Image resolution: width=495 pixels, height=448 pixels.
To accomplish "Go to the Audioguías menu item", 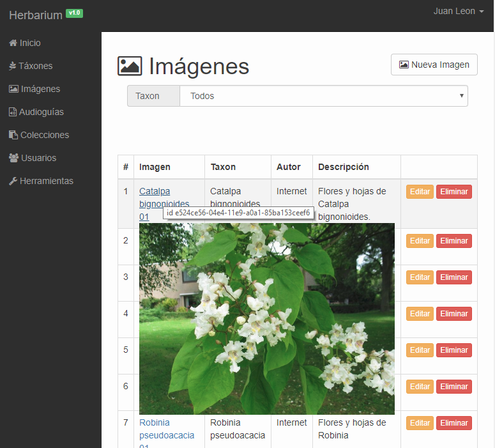I will tap(41, 112).
